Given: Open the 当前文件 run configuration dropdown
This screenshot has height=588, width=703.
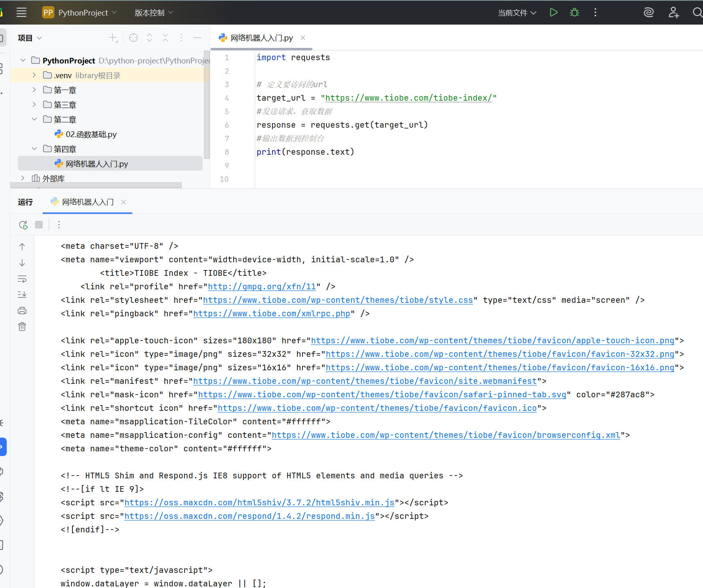Looking at the screenshot, I should click(x=517, y=13).
